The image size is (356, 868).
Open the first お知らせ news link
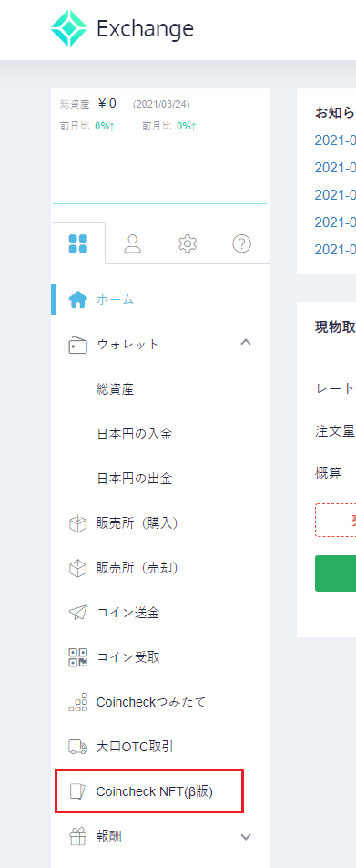coord(335,140)
